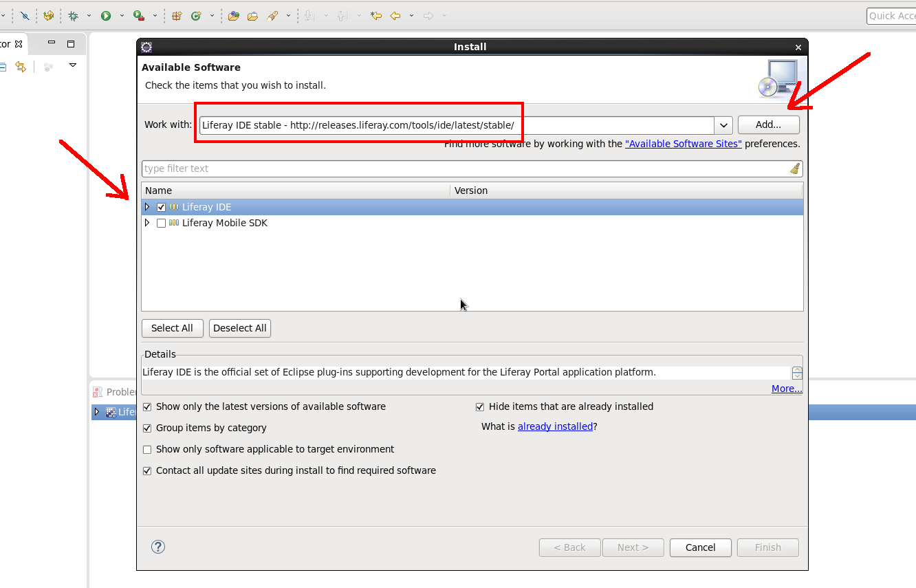Open the Search dropdown arrow in toolbar
The height and width of the screenshot is (588, 916).
pyautogui.click(x=288, y=15)
